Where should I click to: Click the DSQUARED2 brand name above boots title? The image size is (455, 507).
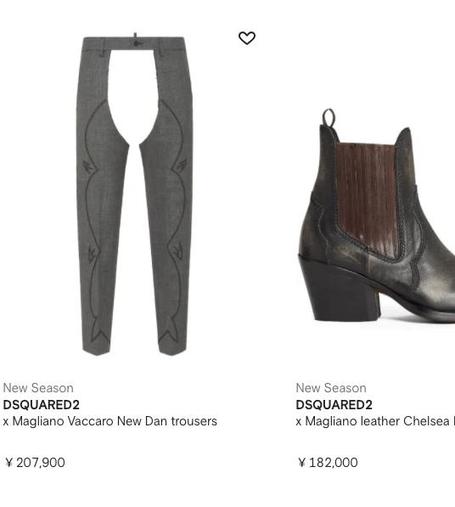[334, 405]
